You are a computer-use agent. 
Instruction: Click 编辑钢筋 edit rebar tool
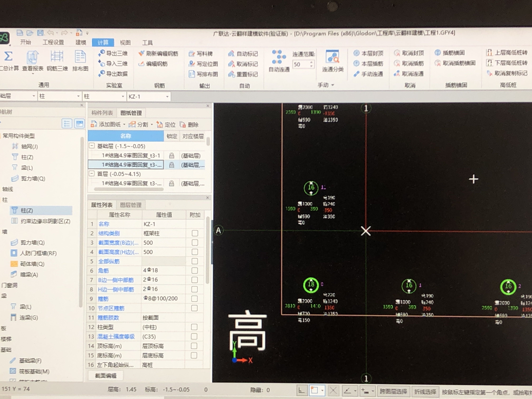pyautogui.click(x=153, y=64)
